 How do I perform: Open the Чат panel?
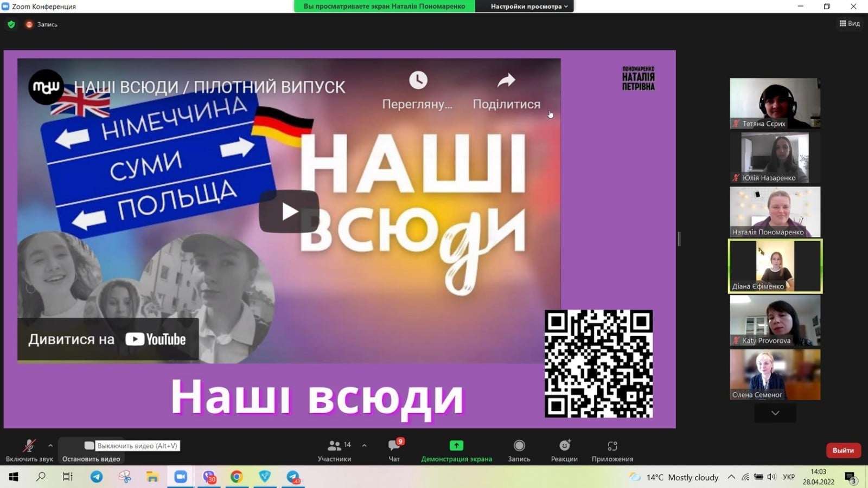click(394, 451)
